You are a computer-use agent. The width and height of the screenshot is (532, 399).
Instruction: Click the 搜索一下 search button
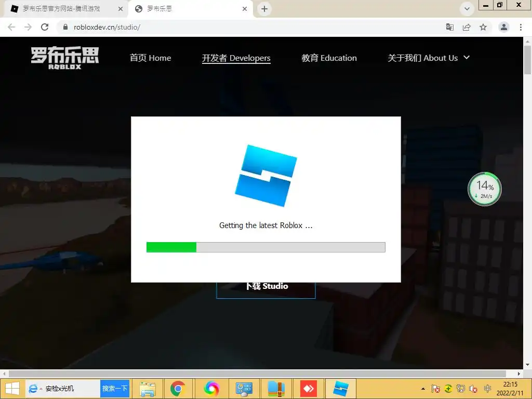[x=115, y=389]
